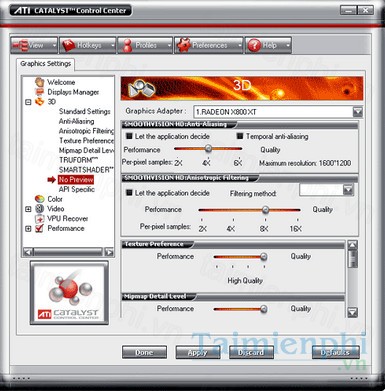Viewport: 385px width, 391px height.
Task: Click the Color wheel icon in tree
Action: point(40,199)
